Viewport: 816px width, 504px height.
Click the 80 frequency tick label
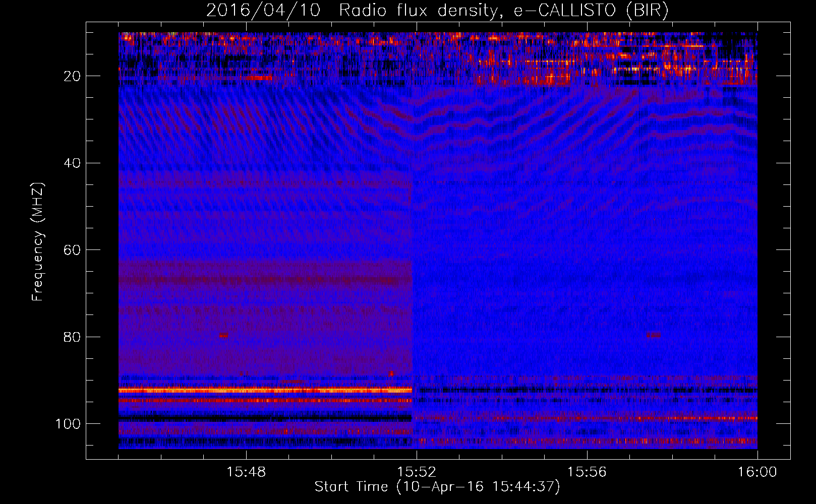tap(72, 337)
